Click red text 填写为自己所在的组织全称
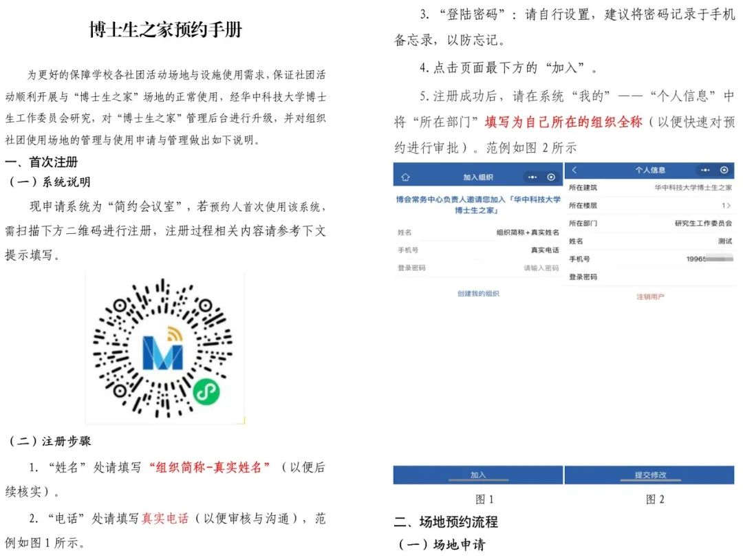 [x=563, y=122]
